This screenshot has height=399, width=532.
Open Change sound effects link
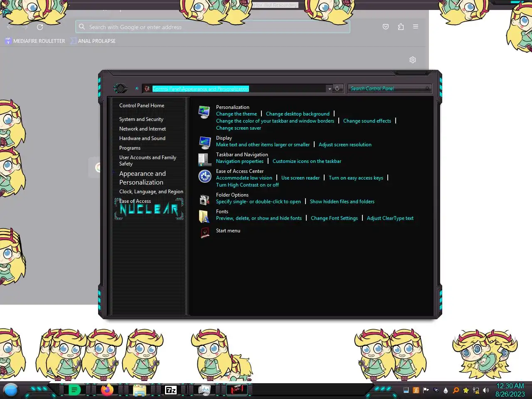(367, 121)
